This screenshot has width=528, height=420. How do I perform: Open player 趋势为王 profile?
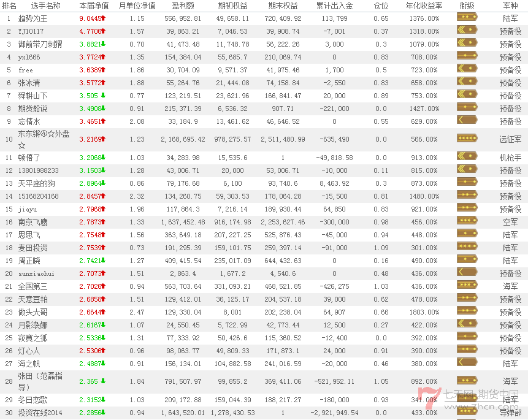pos(33,18)
